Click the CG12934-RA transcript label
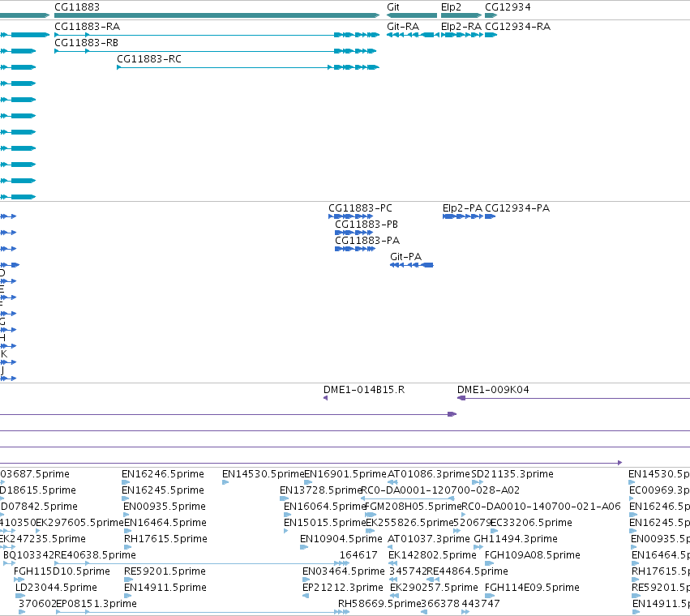The width and height of the screenshot is (690, 616). tap(517, 27)
